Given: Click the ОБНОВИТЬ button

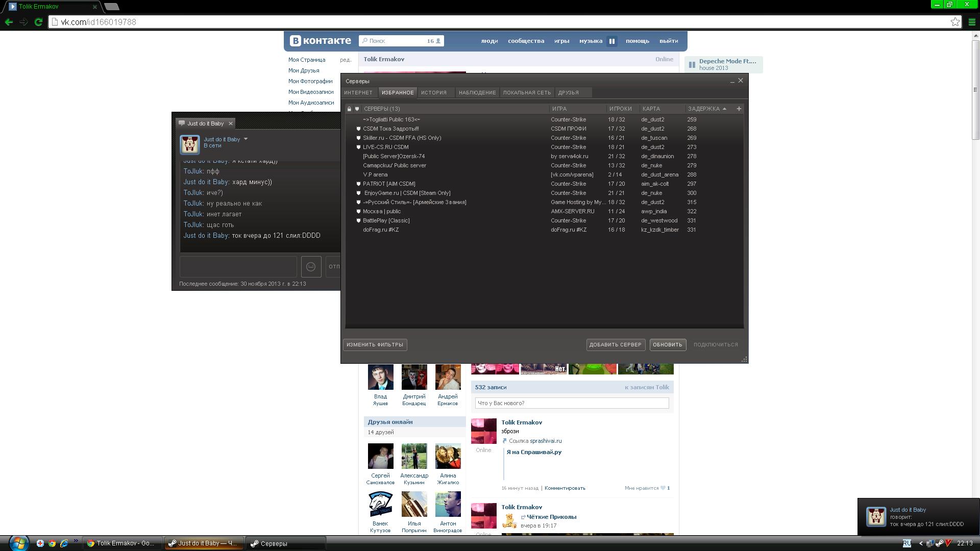Looking at the screenshot, I should [667, 345].
